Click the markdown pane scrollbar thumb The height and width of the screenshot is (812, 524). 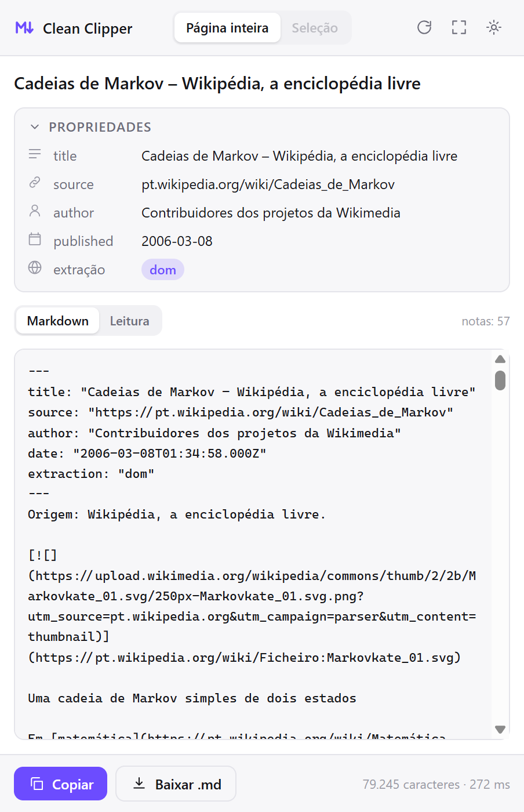(x=500, y=380)
